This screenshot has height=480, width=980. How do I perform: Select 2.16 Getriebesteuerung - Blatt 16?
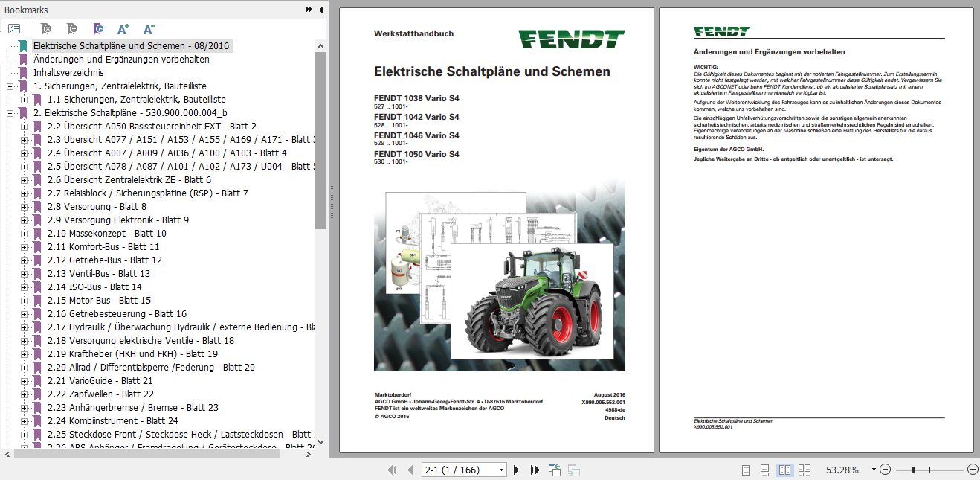[117, 314]
